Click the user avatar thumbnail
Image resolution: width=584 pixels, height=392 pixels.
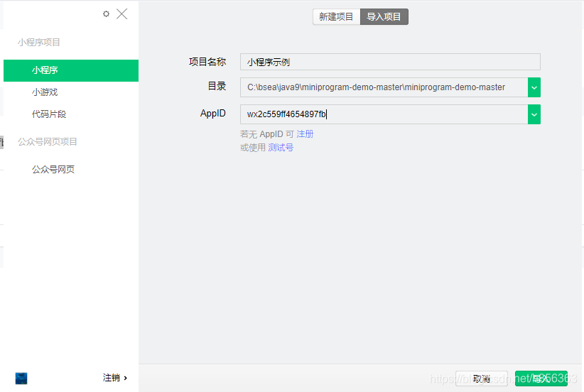coord(21,379)
